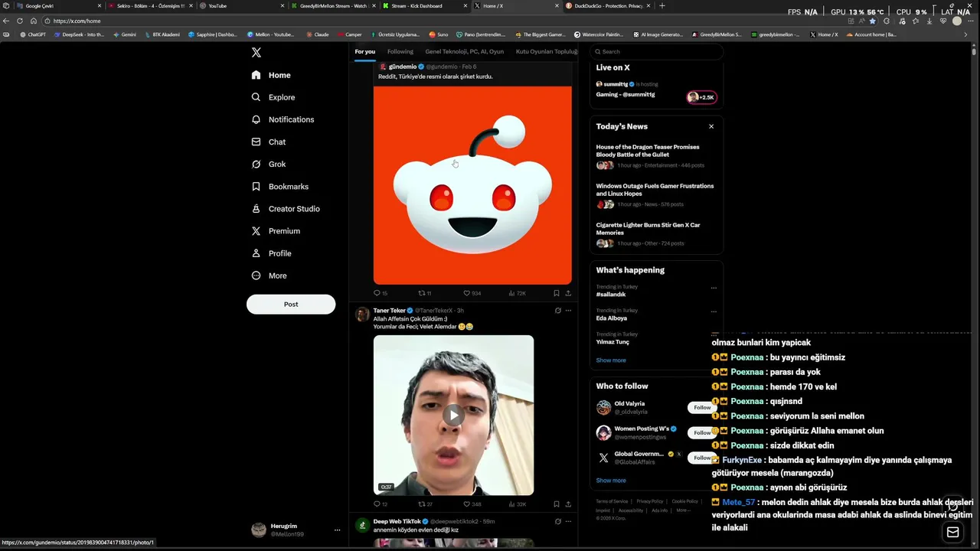The width and height of the screenshot is (980, 551).
Task: Repost the gündemio Reddit post
Action: (x=424, y=293)
